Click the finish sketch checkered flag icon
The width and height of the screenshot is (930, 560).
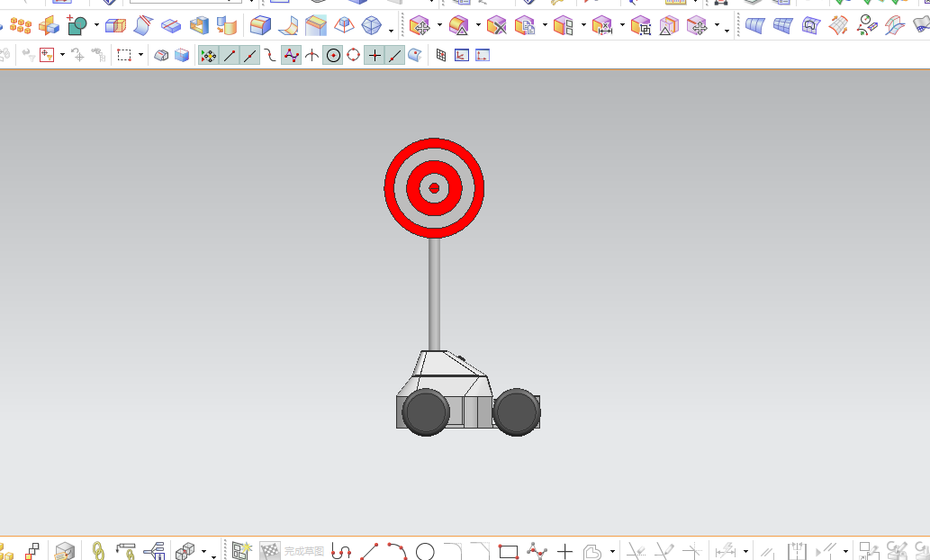270,550
